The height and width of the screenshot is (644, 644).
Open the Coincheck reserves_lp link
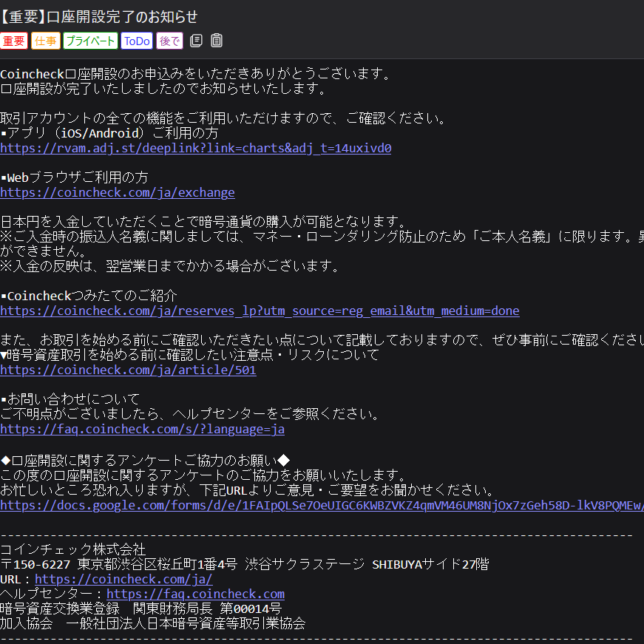[x=260, y=311]
